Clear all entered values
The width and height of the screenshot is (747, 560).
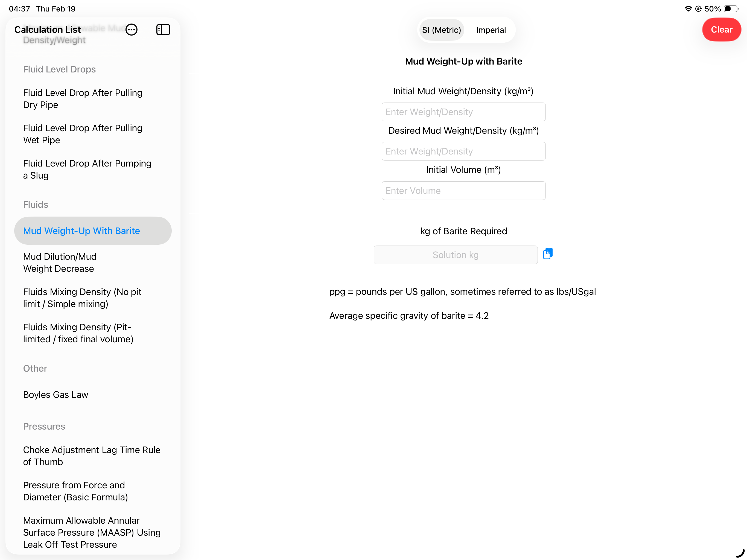(721, 30)
